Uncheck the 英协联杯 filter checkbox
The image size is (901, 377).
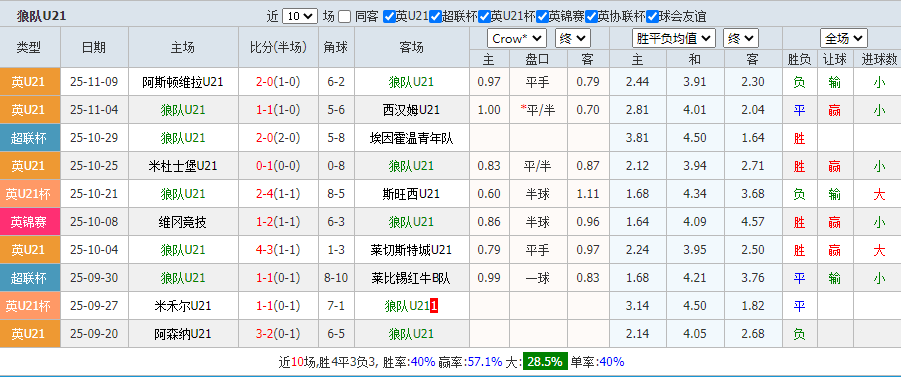click(x=591, y=17)
